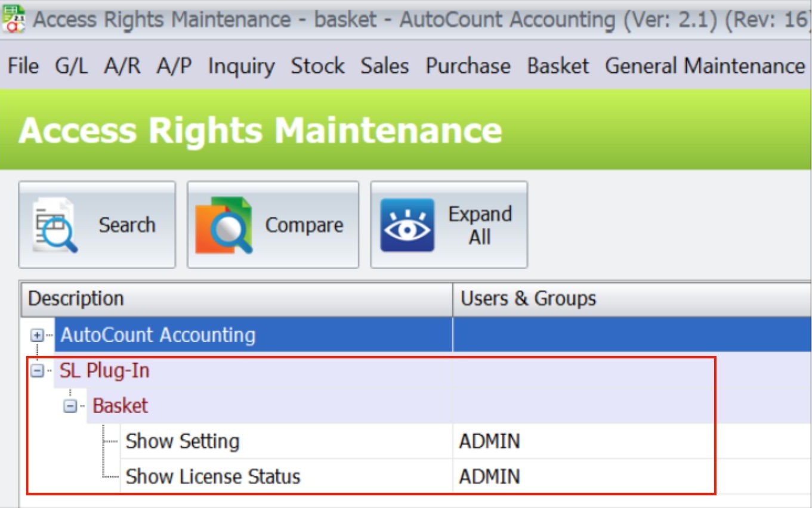The width and height of the screenshot is (812, 508).
Task: Open the Stock menu
Action: click(x=317, y=66)
